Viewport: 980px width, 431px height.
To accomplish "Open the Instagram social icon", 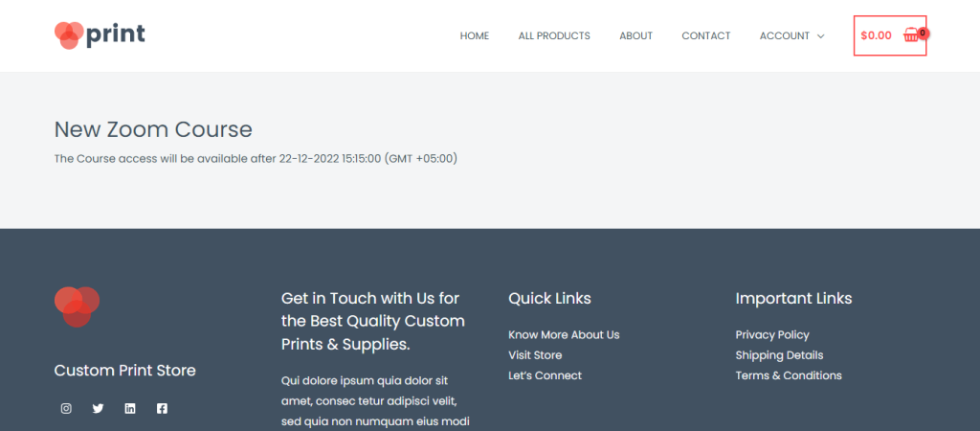I will 66,408.
